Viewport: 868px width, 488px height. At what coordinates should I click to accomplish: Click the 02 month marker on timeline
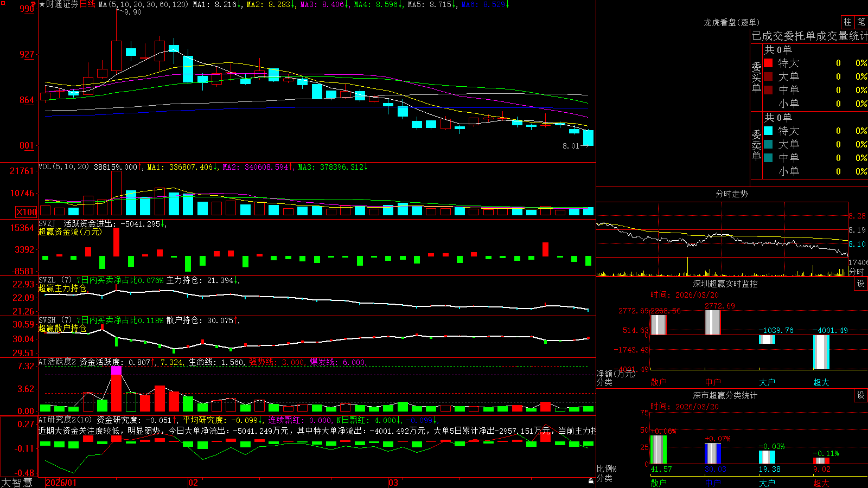click(193, 483)
